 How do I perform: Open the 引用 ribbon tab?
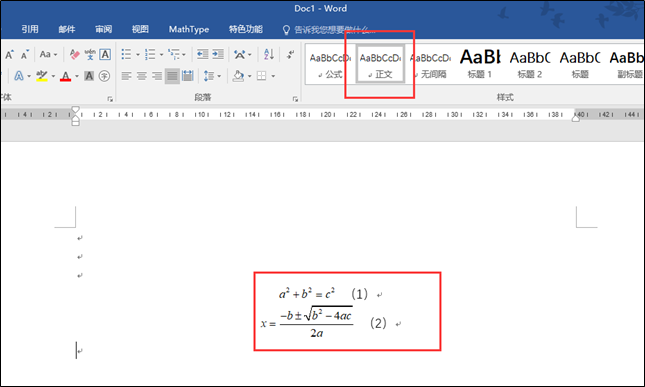coord(30,29)
